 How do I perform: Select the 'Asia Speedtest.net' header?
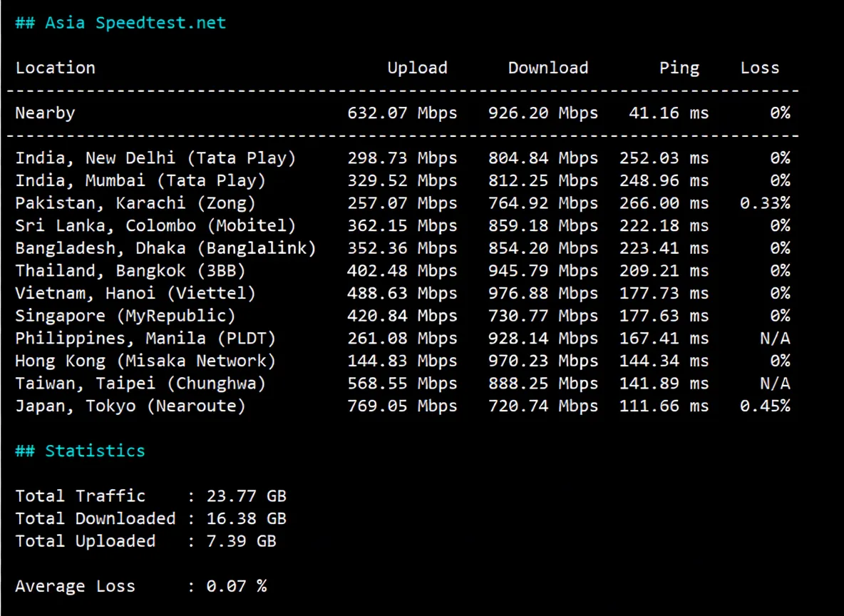tap(120, 22)
